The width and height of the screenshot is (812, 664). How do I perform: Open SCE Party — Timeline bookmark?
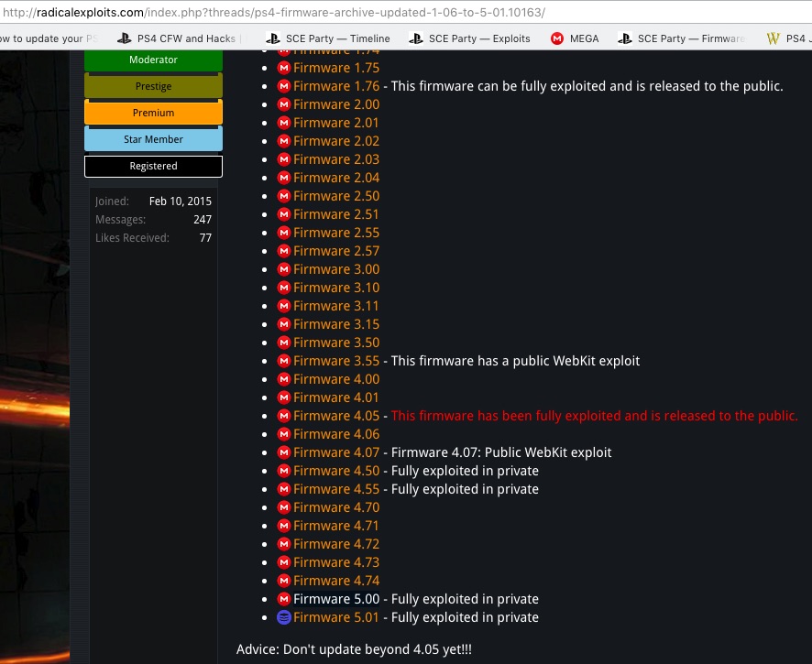tap(328, 38)
